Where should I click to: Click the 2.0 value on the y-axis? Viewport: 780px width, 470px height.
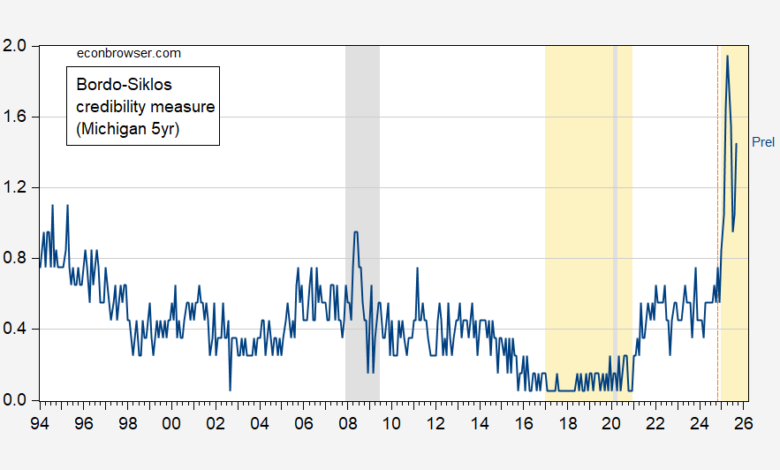pyautogui.click(x=19, y=46)
